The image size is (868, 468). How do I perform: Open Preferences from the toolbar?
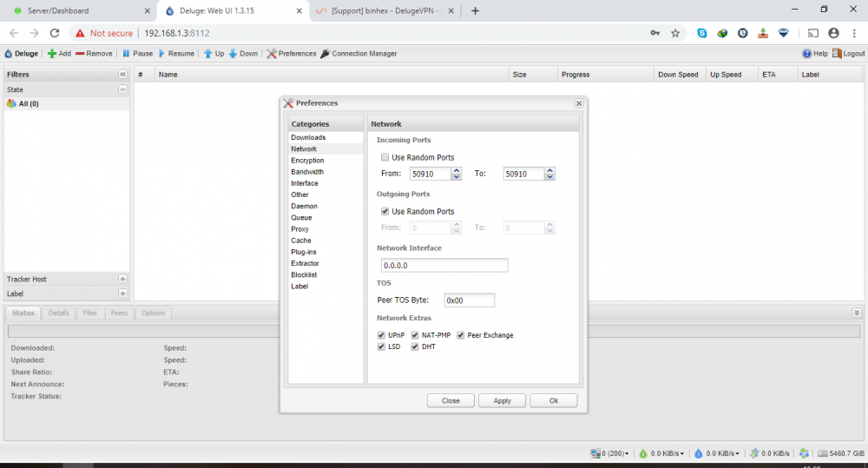tap(292, 54)
